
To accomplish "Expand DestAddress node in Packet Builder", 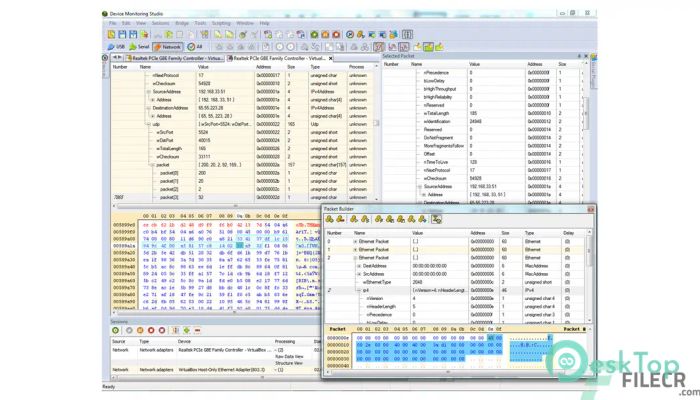I will (x=359, y=267).
